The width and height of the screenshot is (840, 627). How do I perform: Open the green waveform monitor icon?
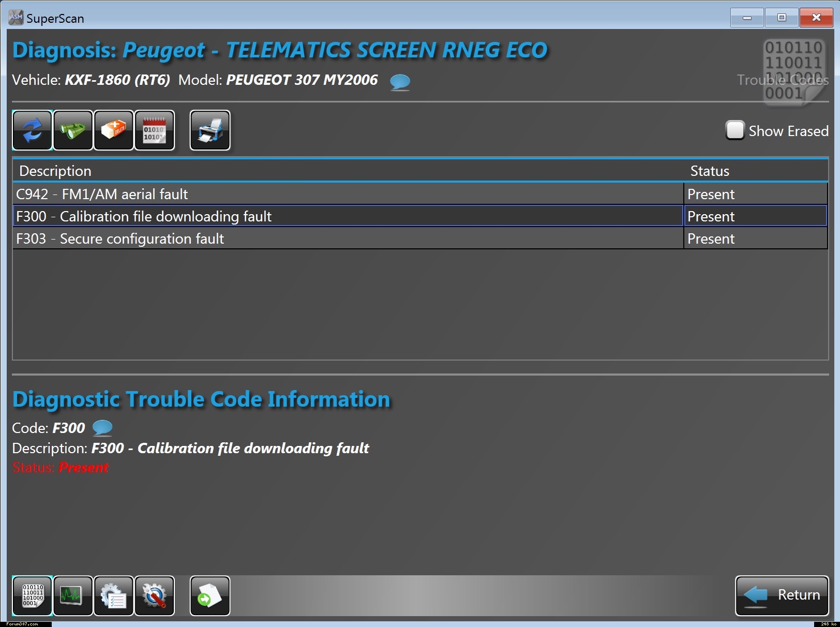click(x=73, y=596)
